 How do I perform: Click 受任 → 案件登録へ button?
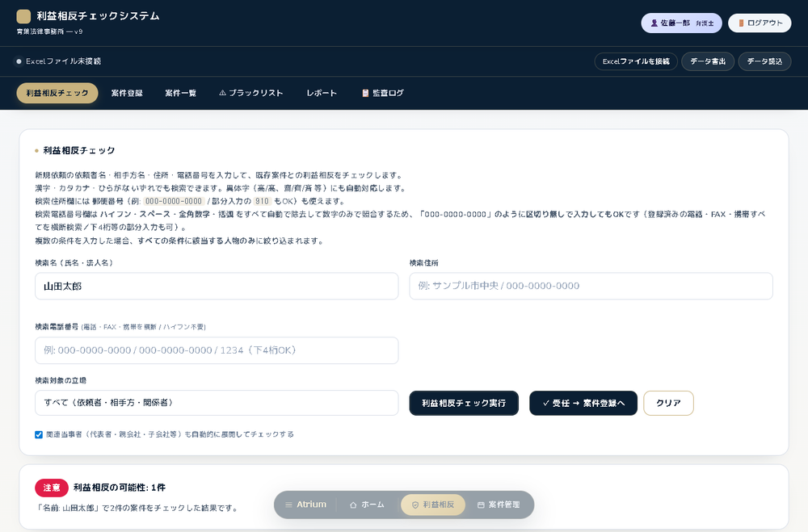(583, 404)
